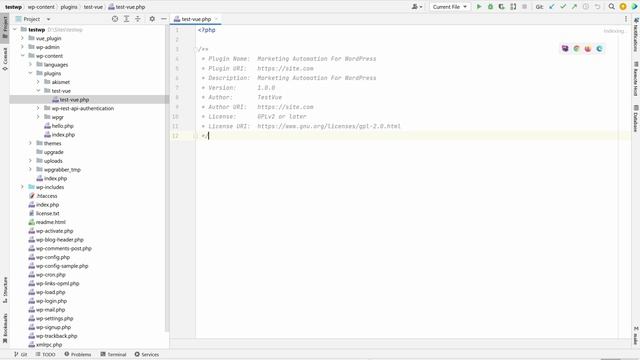Expand the wp-rest-api-authentication folder

pyautogui.click(x=38, y=108)
